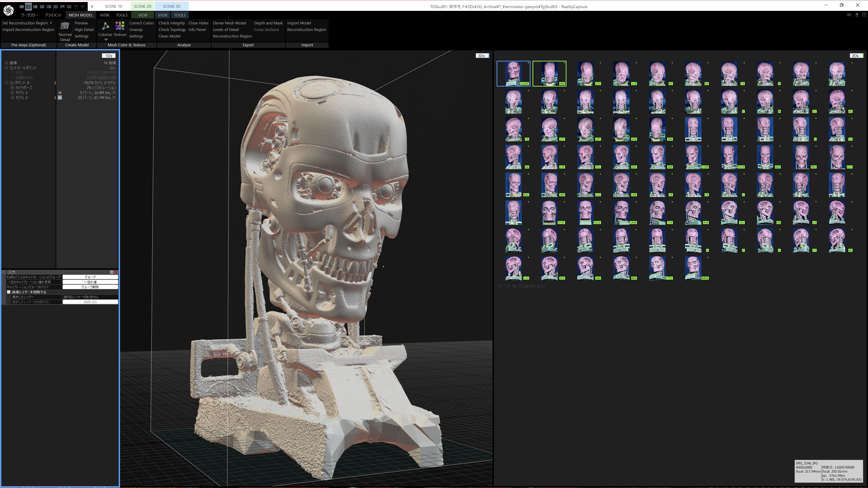
Task: Click the Texture icon
Action: point(120,26)
